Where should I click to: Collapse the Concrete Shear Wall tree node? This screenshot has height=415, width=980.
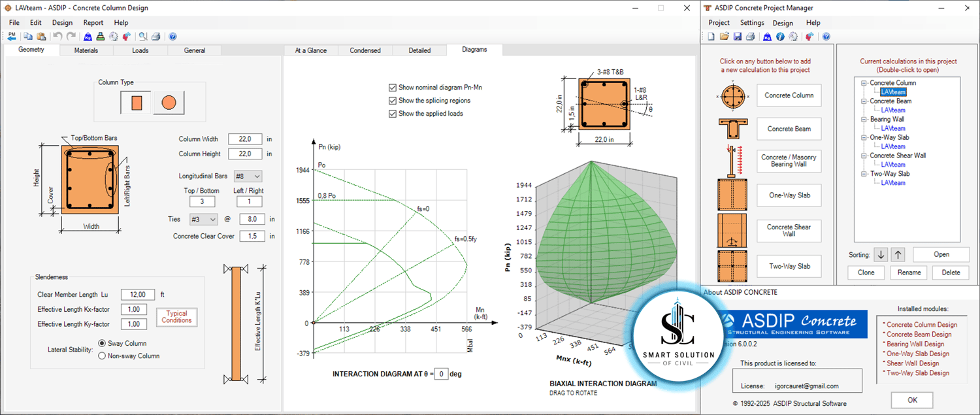tap(864, 156)
